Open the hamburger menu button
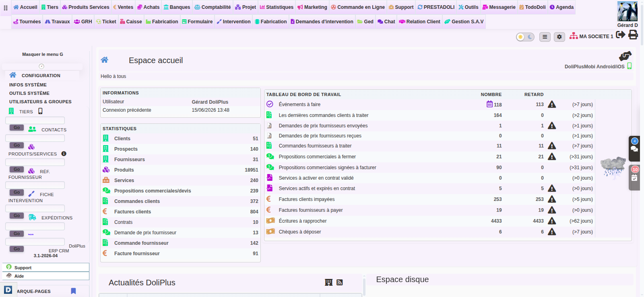 pos(545,37)
